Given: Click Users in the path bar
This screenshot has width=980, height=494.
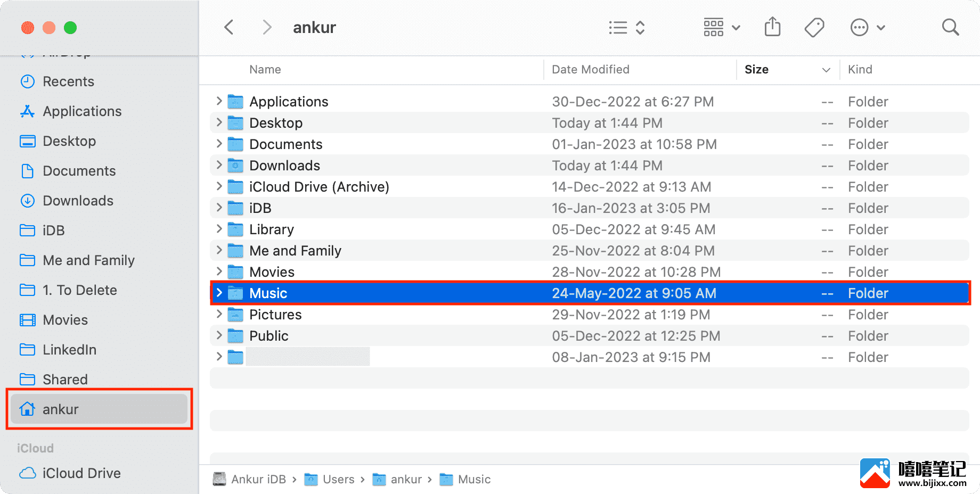Looking at the screenshot, I should coord(329,479).
